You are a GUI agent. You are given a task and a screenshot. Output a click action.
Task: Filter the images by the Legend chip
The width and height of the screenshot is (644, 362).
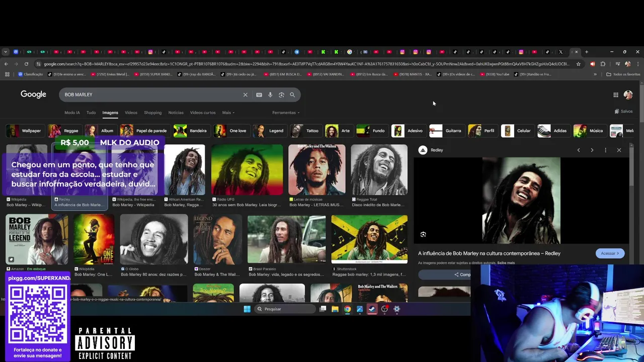(269, 131)
